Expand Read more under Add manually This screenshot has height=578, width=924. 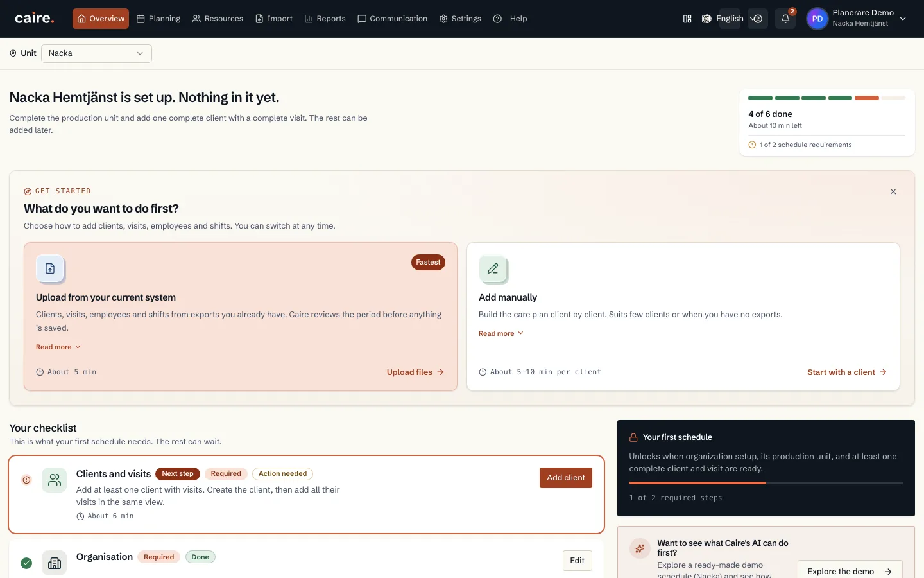(x=501, y=333)
